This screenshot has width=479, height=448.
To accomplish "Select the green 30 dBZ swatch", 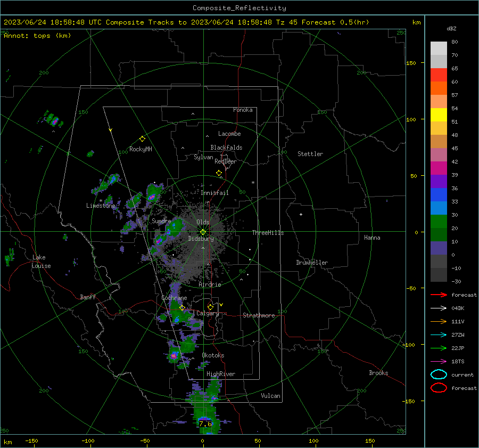I will click(439, 221).
